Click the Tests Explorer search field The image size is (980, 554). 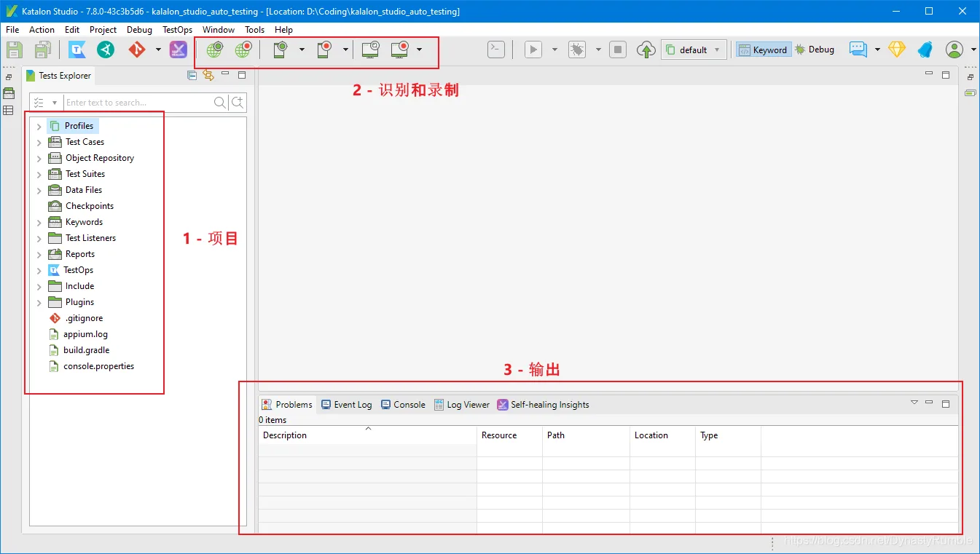click(x=138, y=103)
